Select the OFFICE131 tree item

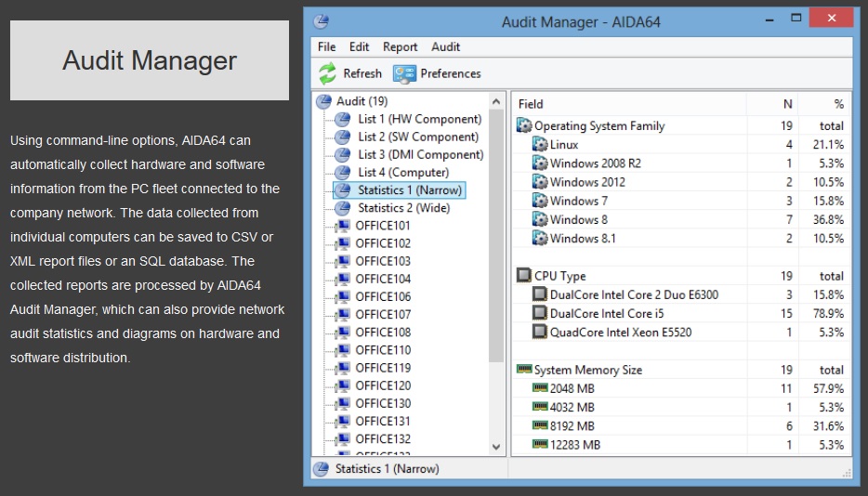[x=383, y=421]
